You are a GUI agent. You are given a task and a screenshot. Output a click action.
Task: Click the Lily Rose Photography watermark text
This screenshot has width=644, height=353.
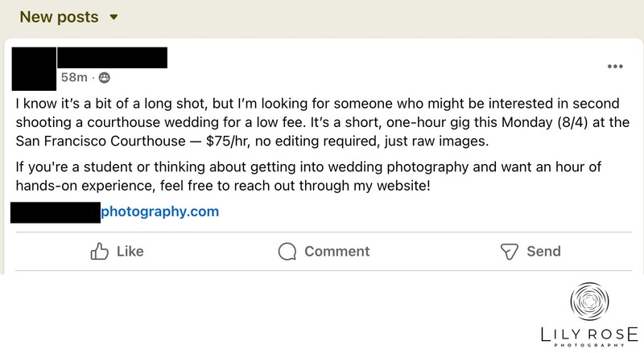589,335
